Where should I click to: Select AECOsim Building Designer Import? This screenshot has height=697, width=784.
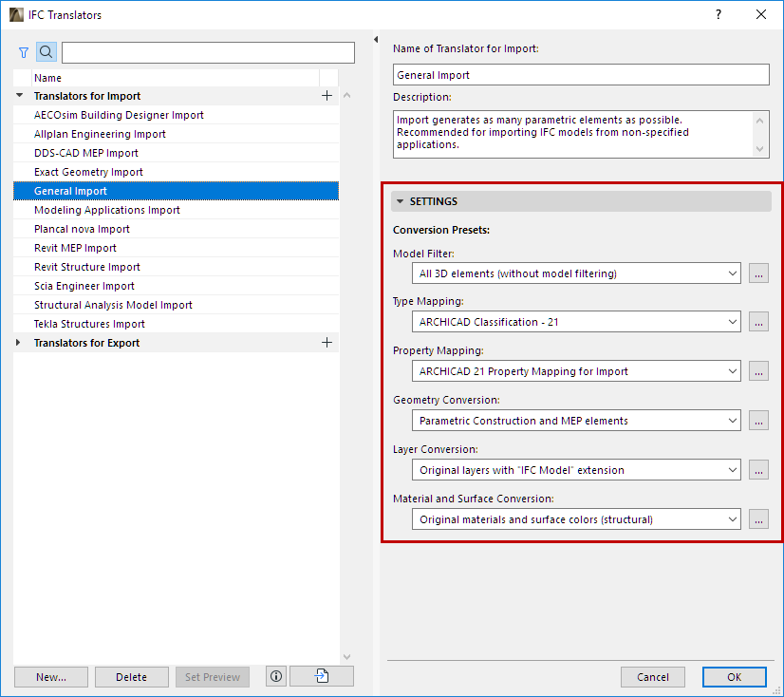pyautogui.click(x=176, y=115)
